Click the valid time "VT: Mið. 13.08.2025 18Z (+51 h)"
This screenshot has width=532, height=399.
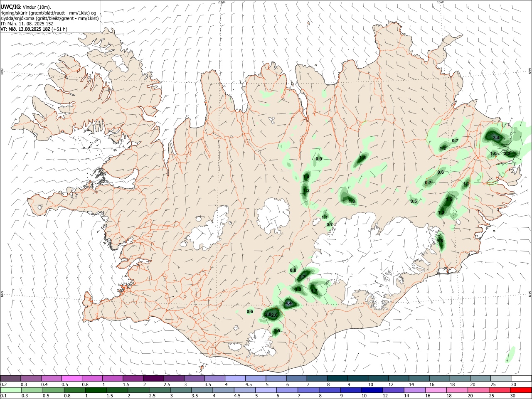(x=34, y=29)
